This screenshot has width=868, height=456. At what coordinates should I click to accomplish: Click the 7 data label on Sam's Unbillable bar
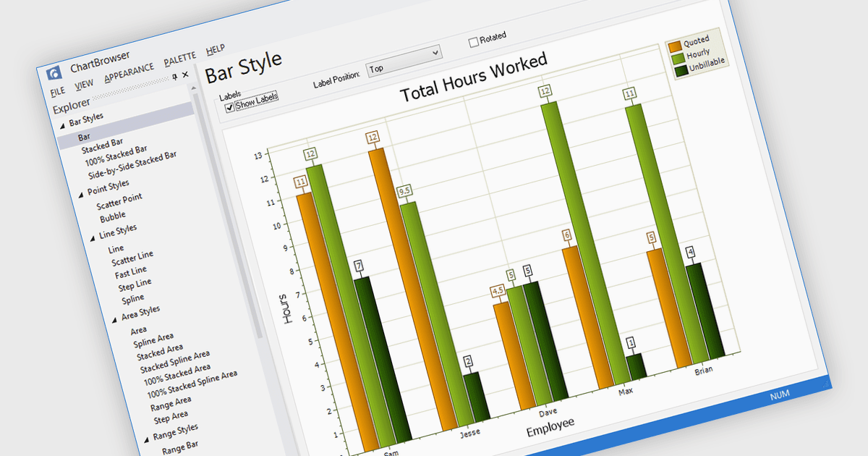[359, 266]
